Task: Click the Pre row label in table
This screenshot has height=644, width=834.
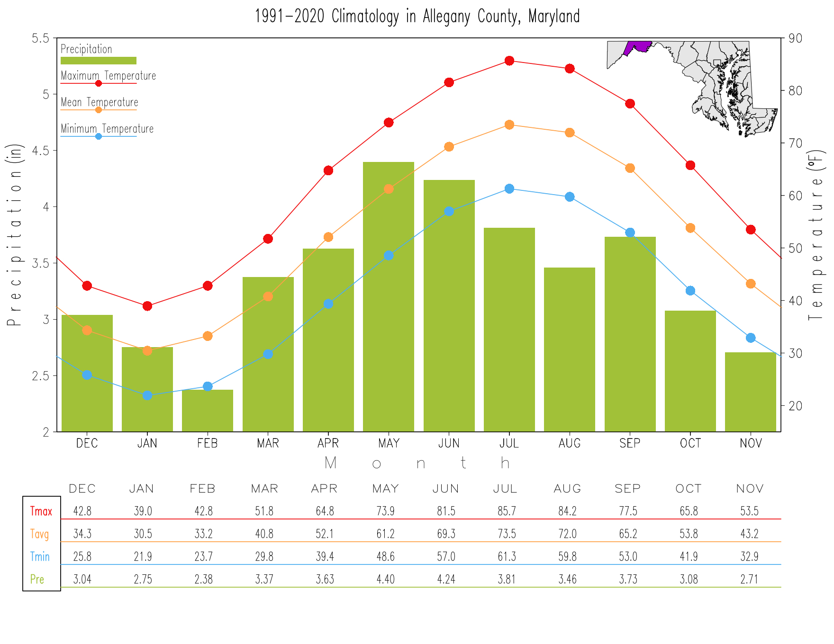Action: pos(37,580)
